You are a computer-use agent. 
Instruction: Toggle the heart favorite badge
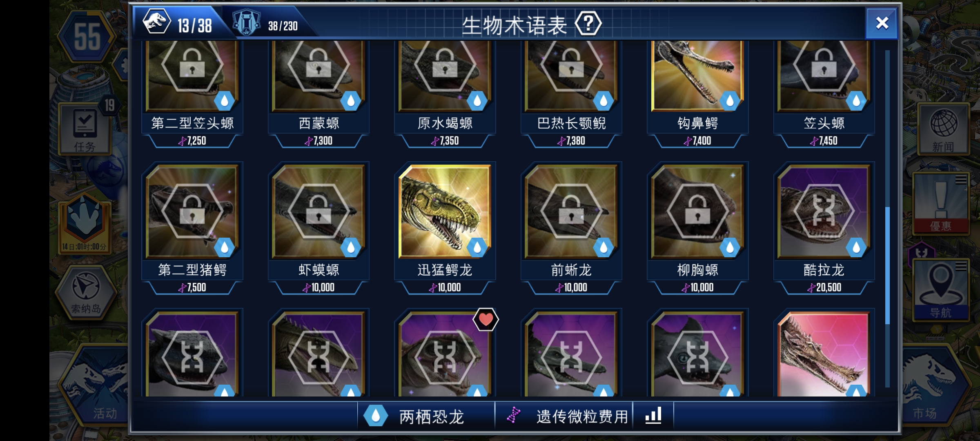point(486,319)
